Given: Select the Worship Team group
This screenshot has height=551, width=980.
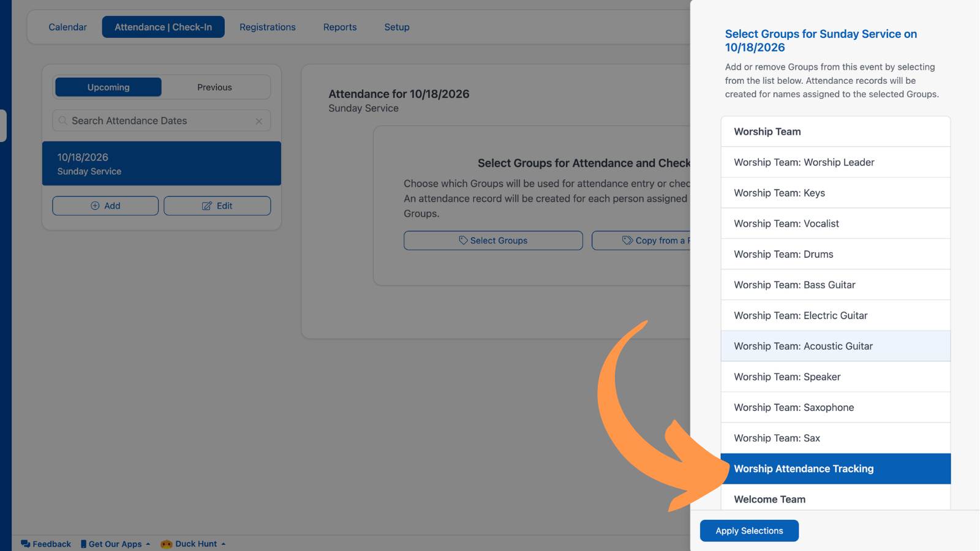Looking at the screenshot, I should click(x=835, y=132).
